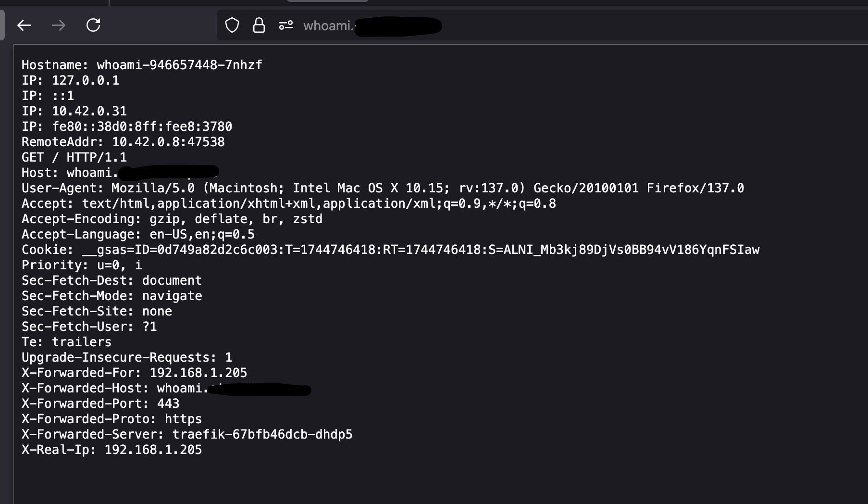The height and width of the screenshot is (504, 868).
Task: Click the browser back arrow
Action: (24, 25)
